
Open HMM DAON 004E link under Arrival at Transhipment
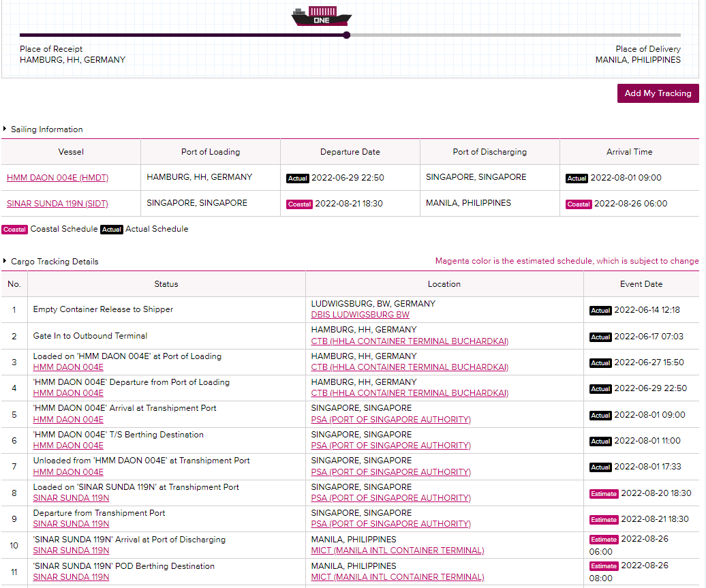(68, 420)
